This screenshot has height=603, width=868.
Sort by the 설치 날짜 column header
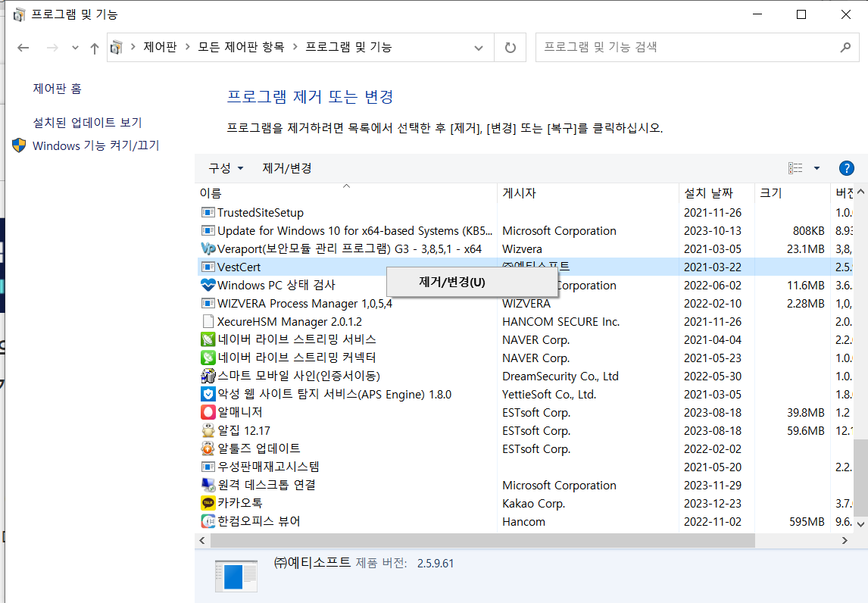(717, 193)
